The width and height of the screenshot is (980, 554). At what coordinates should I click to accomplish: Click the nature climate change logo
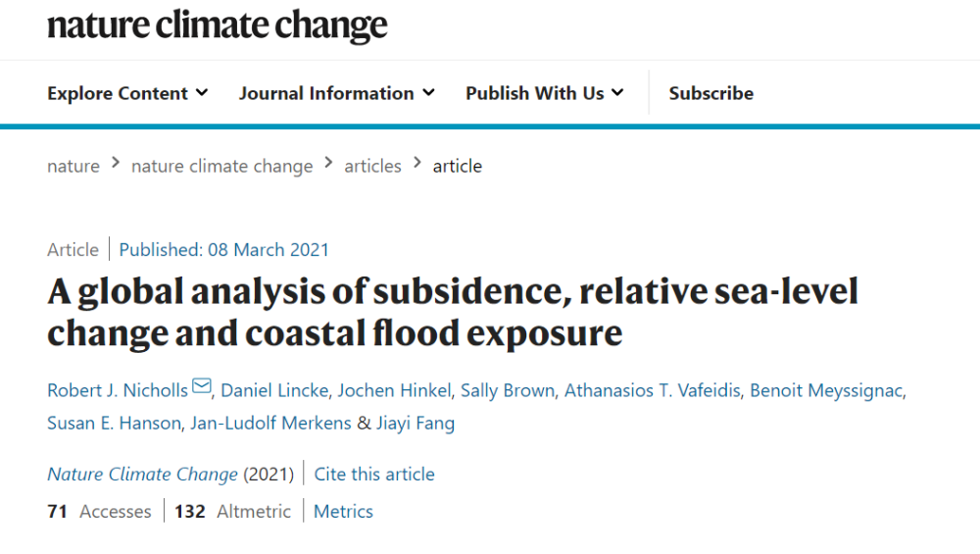point(217,26)
